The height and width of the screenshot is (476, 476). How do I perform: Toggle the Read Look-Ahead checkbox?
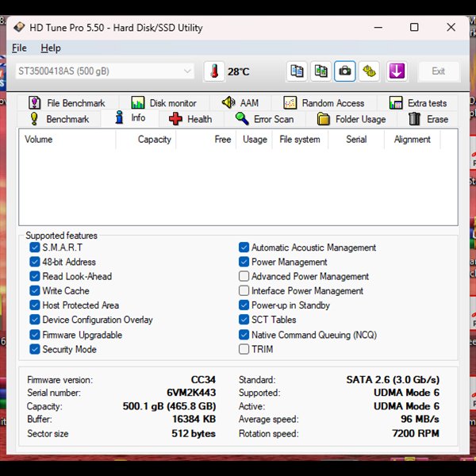pyautogui.click(x=35, y=276)
